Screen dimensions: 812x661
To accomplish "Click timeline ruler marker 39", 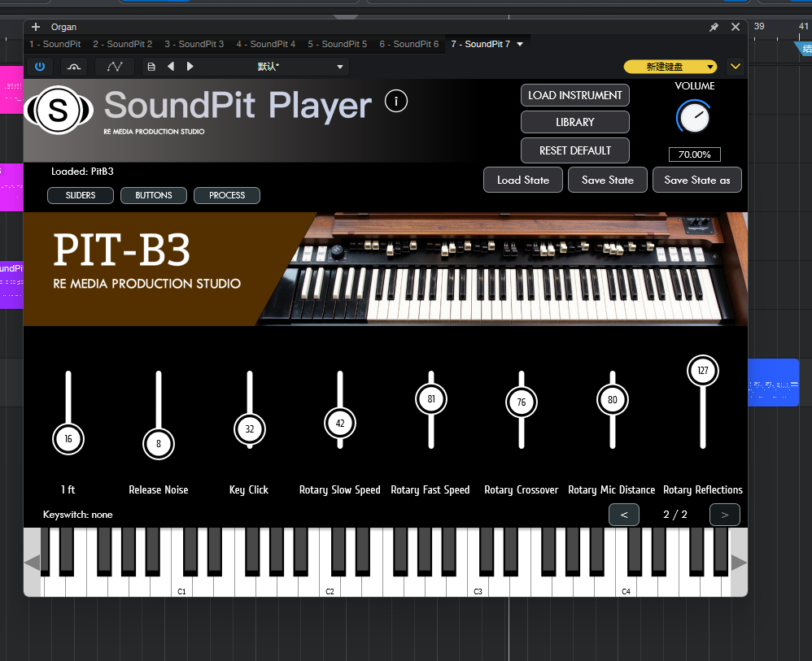I will 759,26.
